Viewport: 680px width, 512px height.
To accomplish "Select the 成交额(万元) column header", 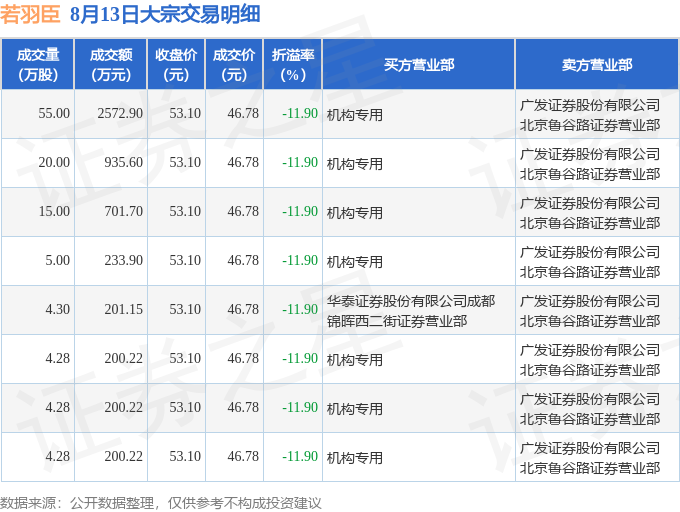I will [x=111, y=65].
